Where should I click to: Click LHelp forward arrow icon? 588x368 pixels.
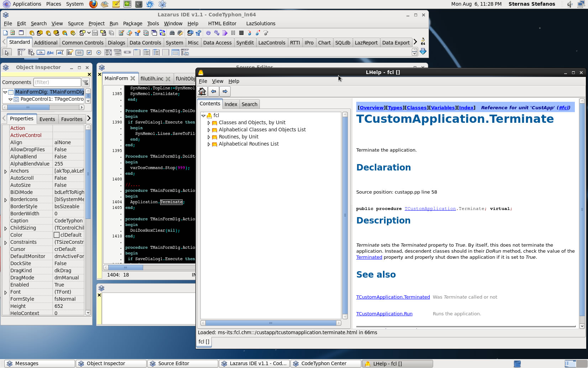click(225, 91)
